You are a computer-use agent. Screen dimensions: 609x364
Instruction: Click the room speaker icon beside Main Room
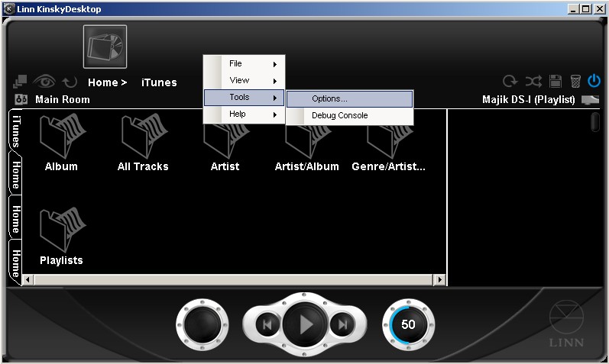pos(21,99)
